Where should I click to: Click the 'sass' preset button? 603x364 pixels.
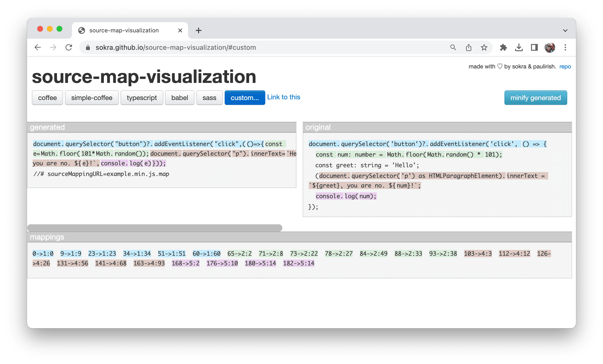tap(208, 97)
